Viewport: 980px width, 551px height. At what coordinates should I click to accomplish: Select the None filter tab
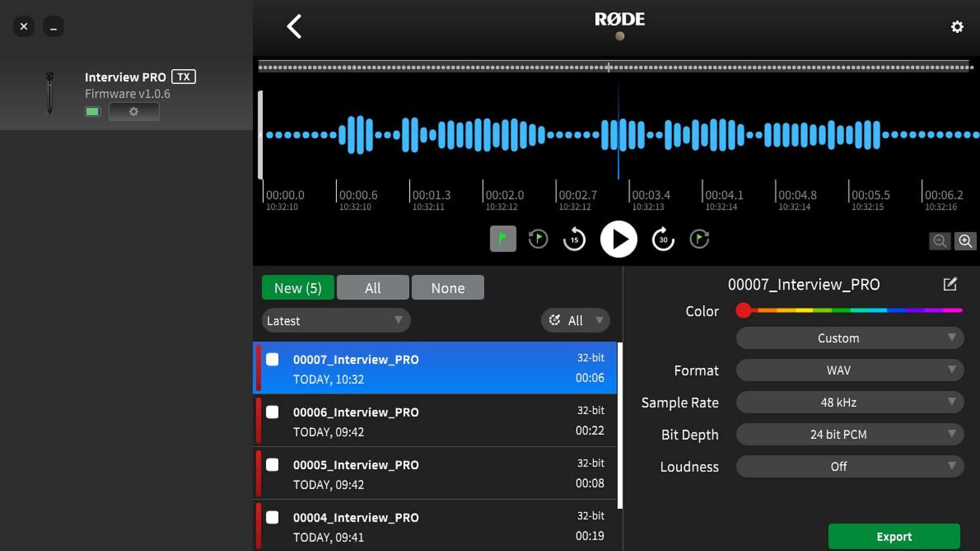pos(448,288)
